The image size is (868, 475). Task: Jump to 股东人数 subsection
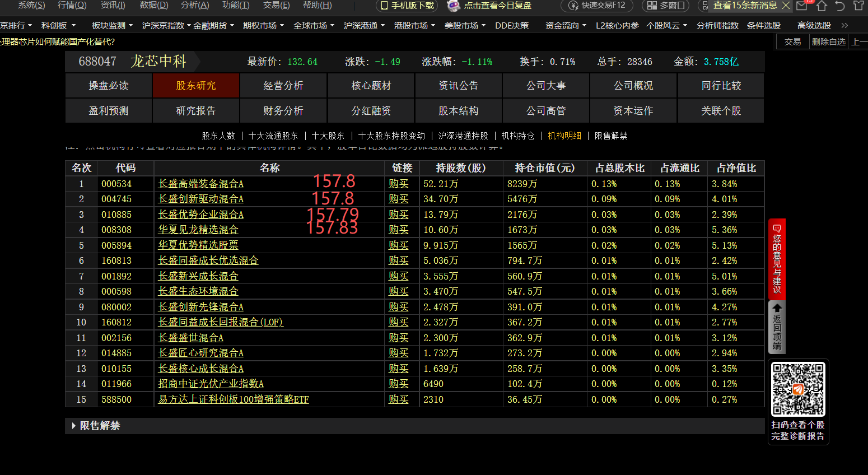tap(218, 136)
